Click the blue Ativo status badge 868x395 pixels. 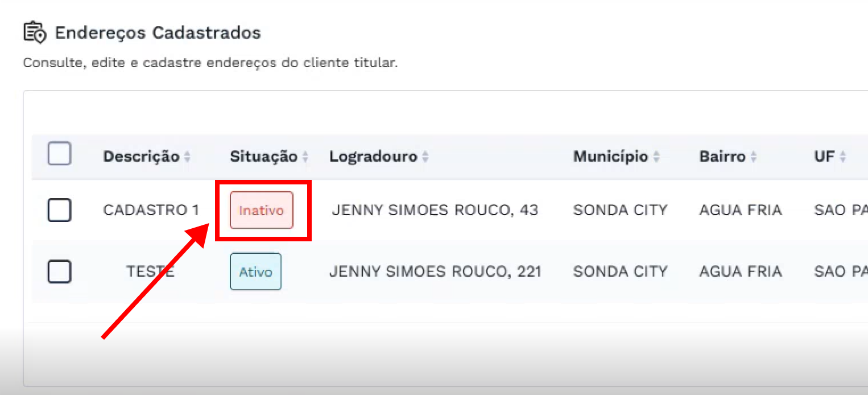tap(255, 271)
